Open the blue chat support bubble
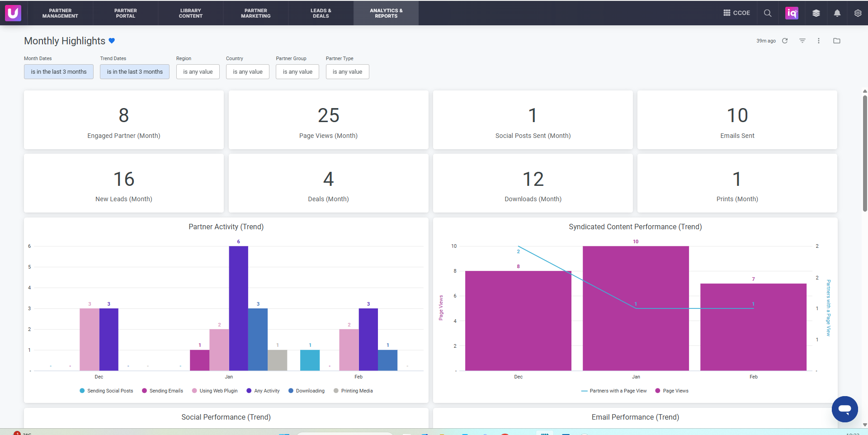Viewport: 868px width, 435px height. [x=845, y=409]
